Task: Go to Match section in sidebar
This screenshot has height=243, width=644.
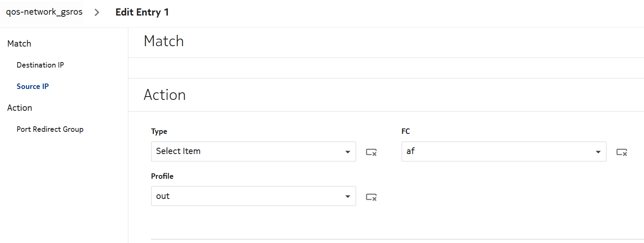Action: pyautogui.click(x=19, y=44)
